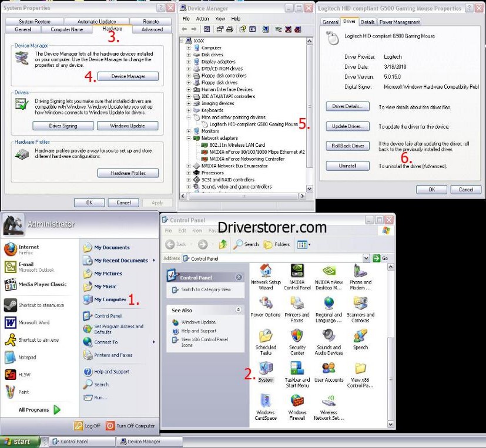This screenshot has height=448, width=486.
Task: Expand Disk drives node
Action: 189,55
